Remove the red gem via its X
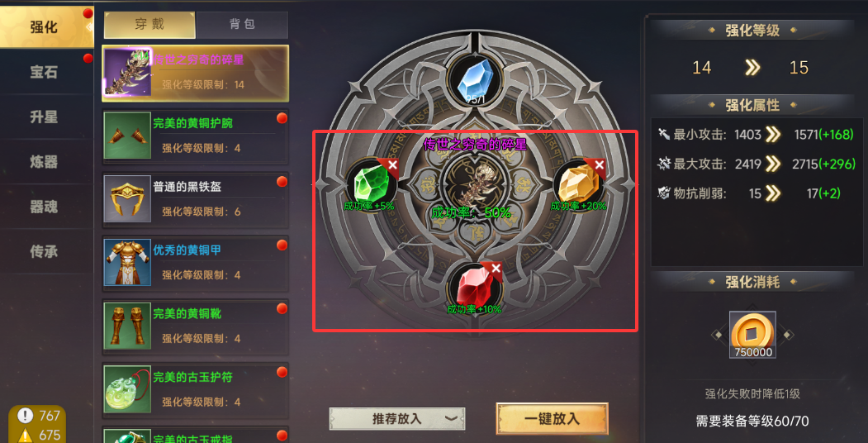Screen dimensions: 868x443 [496, 268]
